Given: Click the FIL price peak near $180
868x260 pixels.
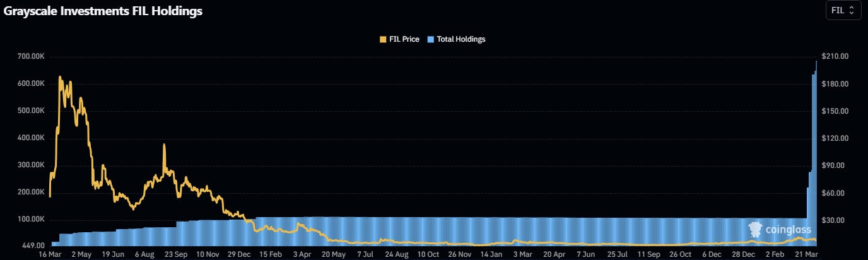Looking at the screenshot, I should point(60,78).
